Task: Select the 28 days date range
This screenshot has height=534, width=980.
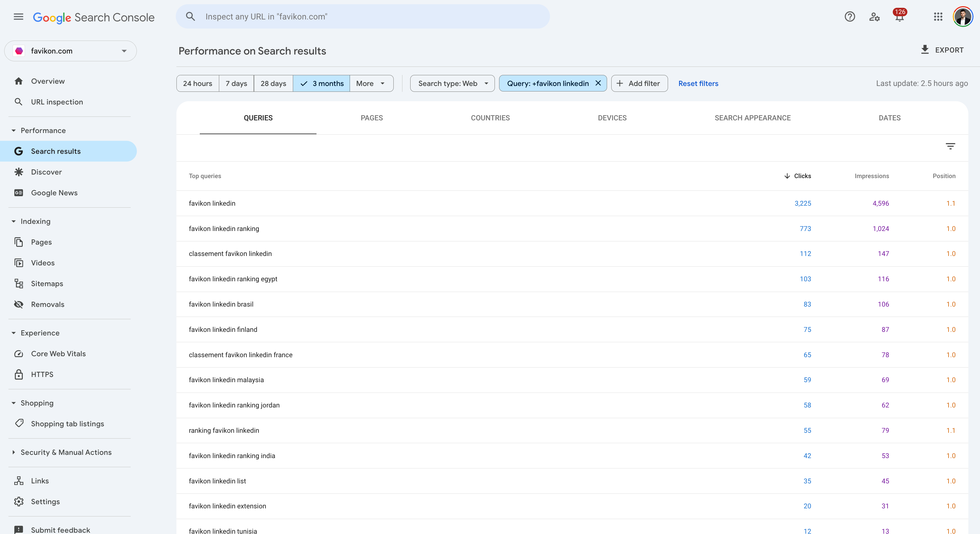Action: click(x=273, y=83)
